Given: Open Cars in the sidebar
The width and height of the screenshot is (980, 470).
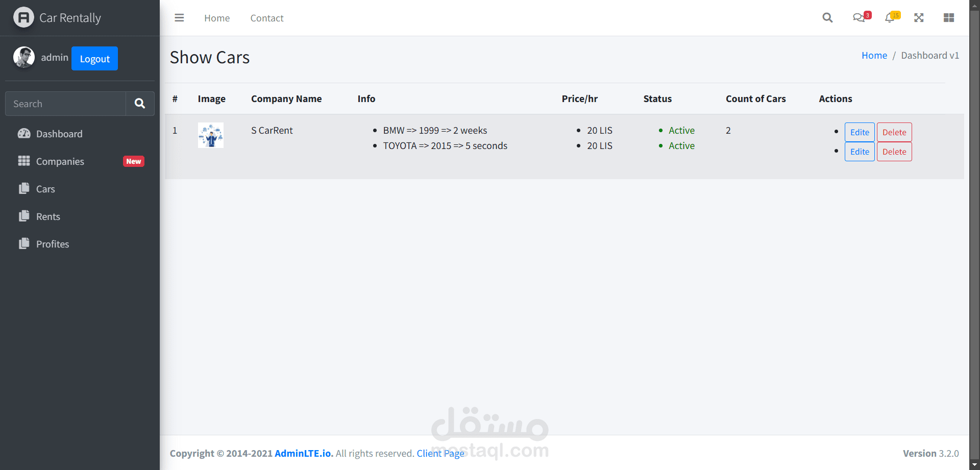Looking at the screenshot, I should 80,189.
